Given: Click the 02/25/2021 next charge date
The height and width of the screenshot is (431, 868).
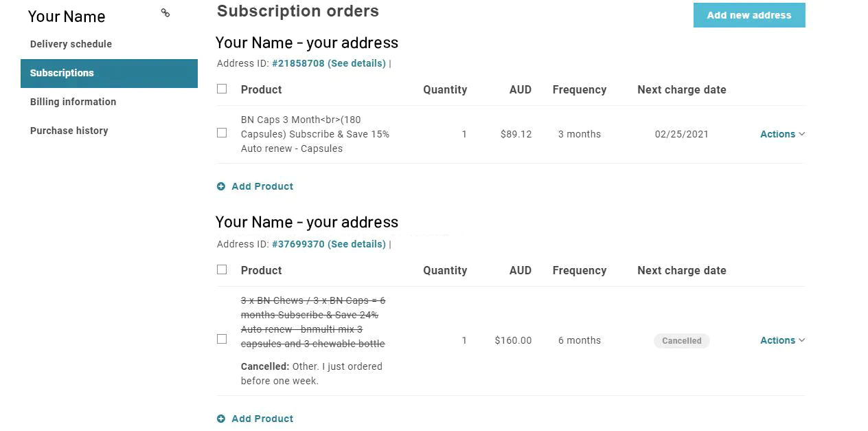Looking at the screenshot, I should click(x=681, y=134).
